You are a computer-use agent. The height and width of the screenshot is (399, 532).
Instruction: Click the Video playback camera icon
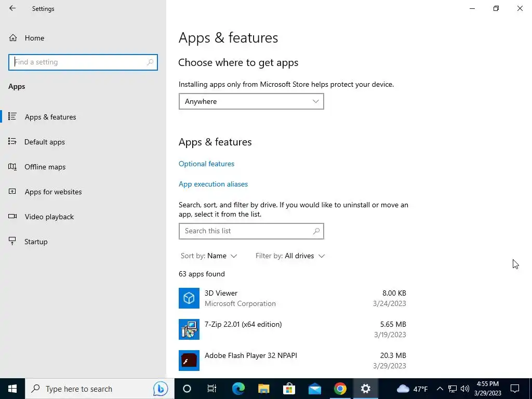(x=12, y=216)
